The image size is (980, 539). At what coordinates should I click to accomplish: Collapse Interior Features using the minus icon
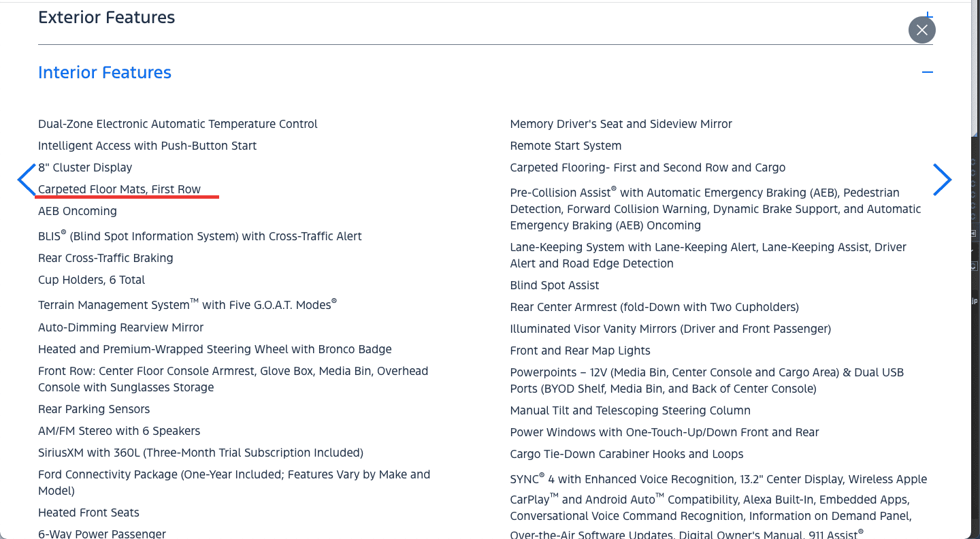pyautogui.click(x=927, y=72)
